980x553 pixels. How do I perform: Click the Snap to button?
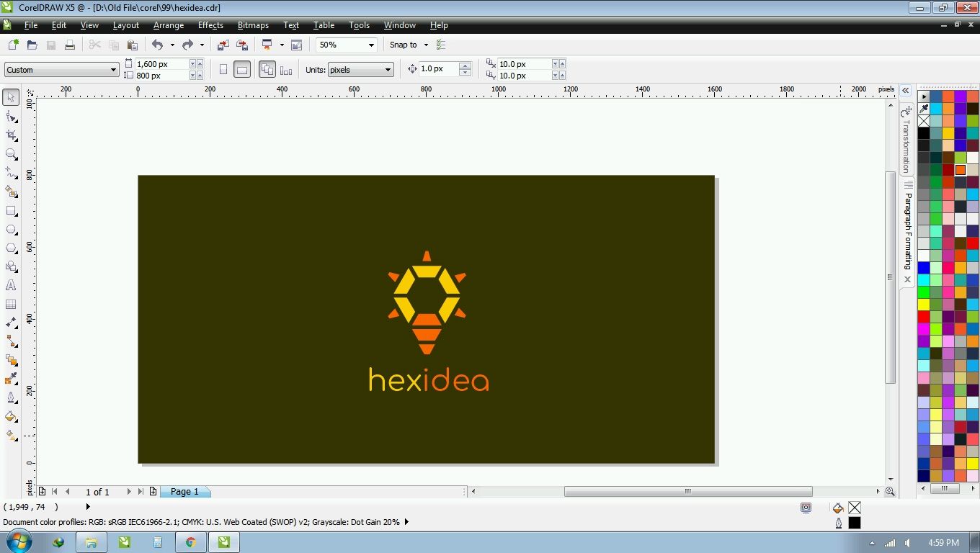tap(404, 45)
